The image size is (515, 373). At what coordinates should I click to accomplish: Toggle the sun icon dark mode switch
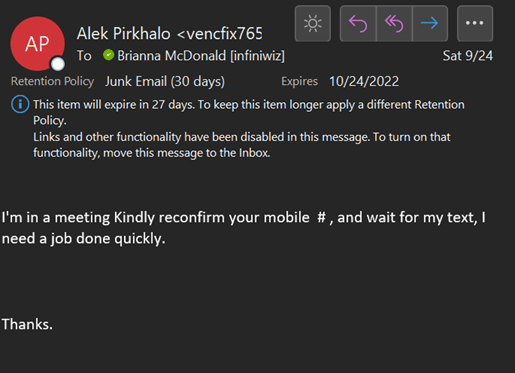coord(313,24)
